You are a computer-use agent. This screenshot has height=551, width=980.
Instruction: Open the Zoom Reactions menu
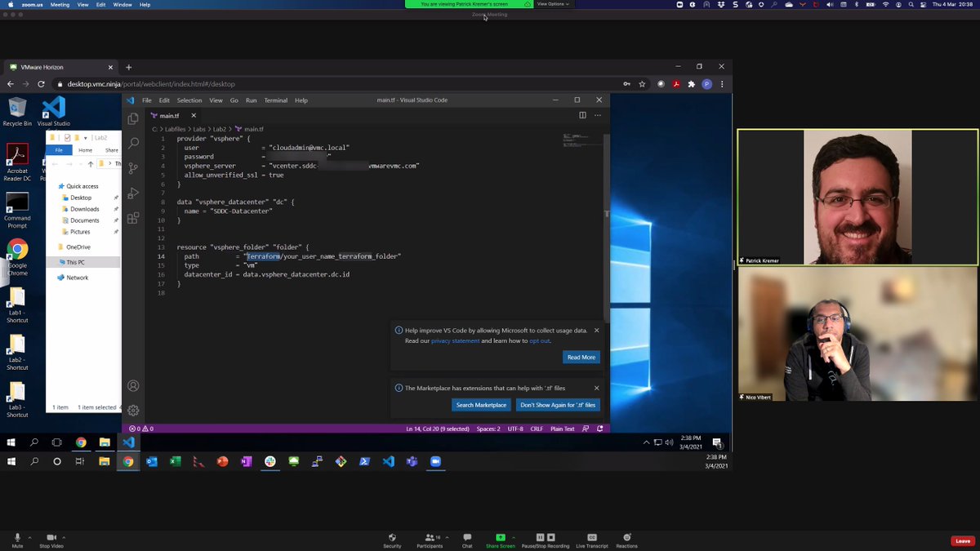tap(627, 540)
